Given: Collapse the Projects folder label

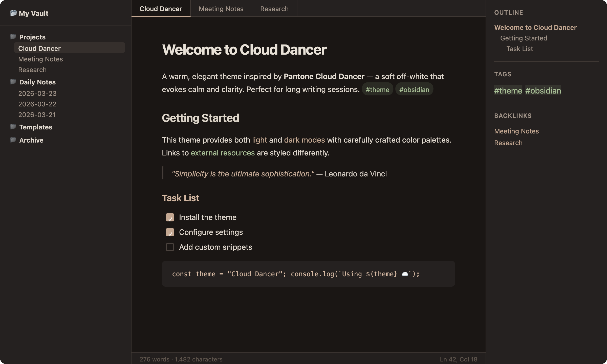Looking at the screenshot, I should [x=32, y=37].
